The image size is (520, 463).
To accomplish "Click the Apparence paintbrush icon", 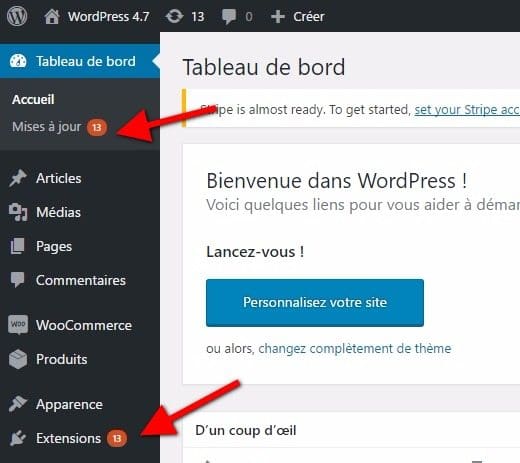I will tap(18, 404).
